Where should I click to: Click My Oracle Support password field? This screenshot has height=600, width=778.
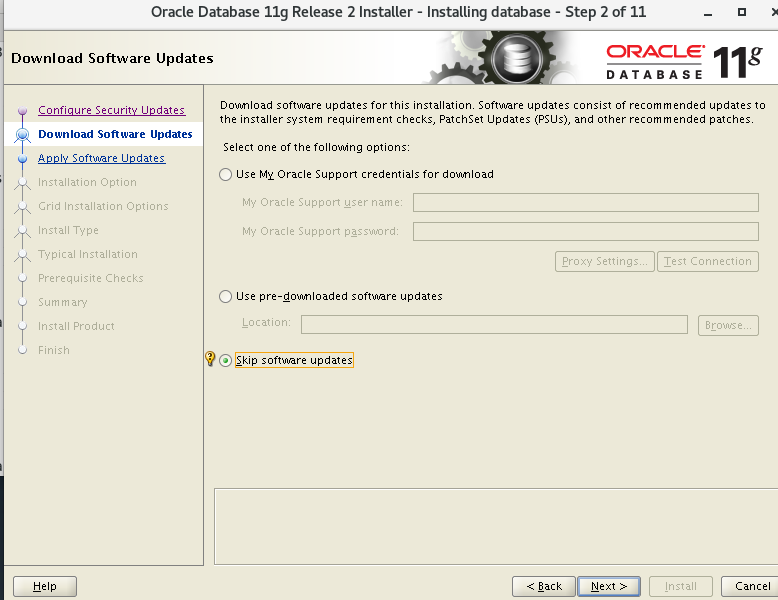click(585, 231)
